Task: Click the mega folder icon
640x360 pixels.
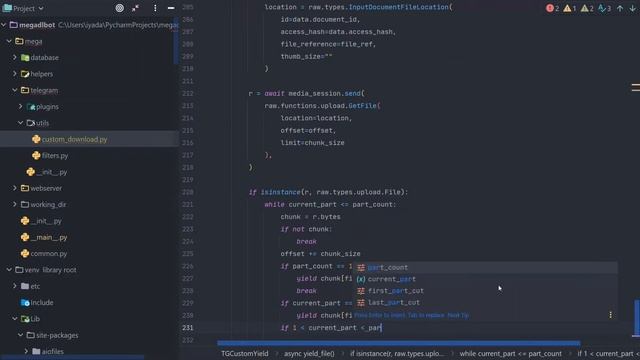Action: point(19,41)
